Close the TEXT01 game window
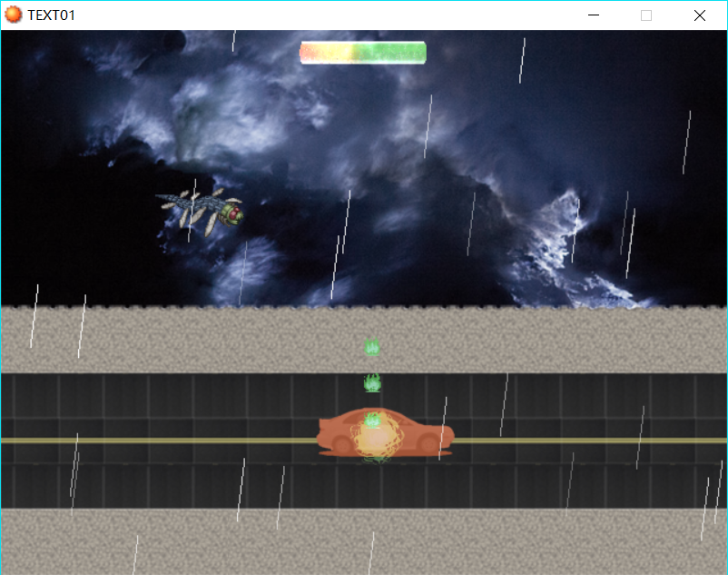 [700, 15]
